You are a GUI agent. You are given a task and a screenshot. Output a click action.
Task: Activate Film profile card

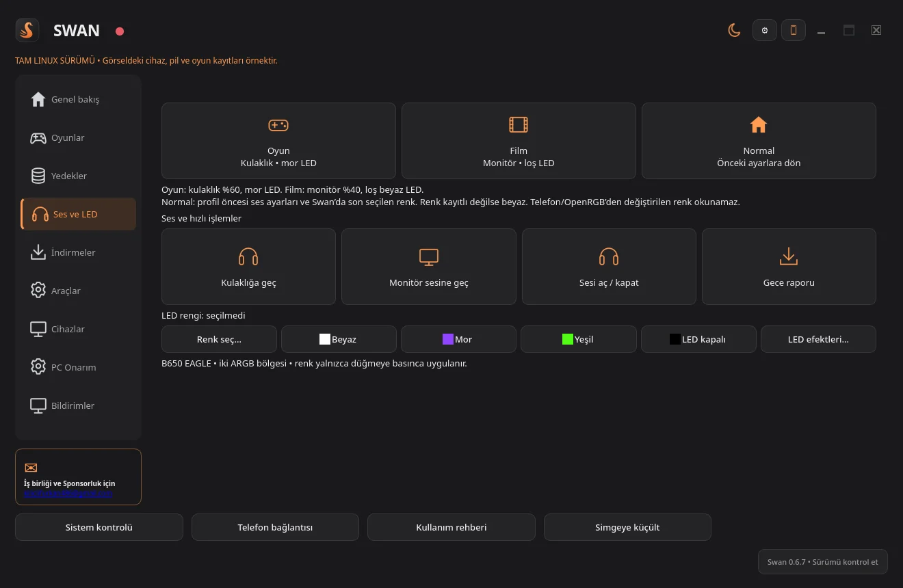coord(519,141)
